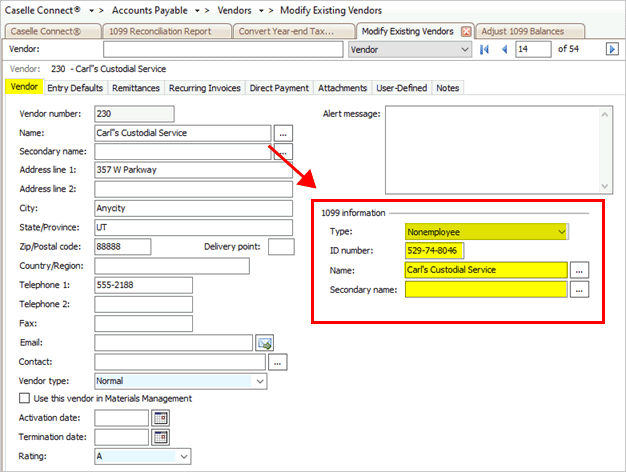Click the ellipsis button next to Contact
This screenshot has height=472, width=626.
point(277,363)
